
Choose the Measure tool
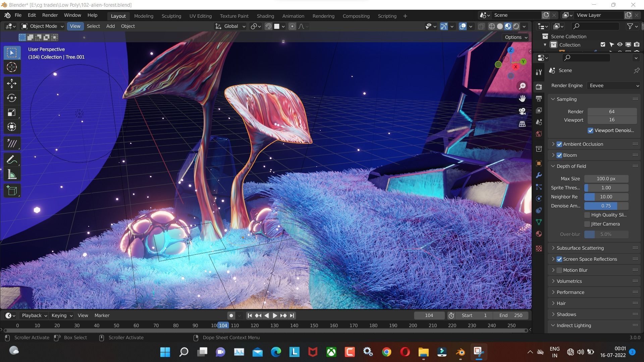(x=12, y=174)
